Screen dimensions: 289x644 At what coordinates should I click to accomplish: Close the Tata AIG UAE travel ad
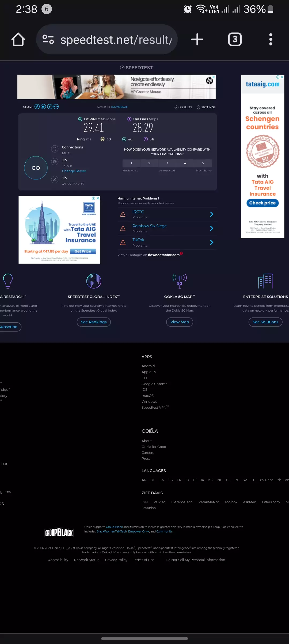point(98,198)
